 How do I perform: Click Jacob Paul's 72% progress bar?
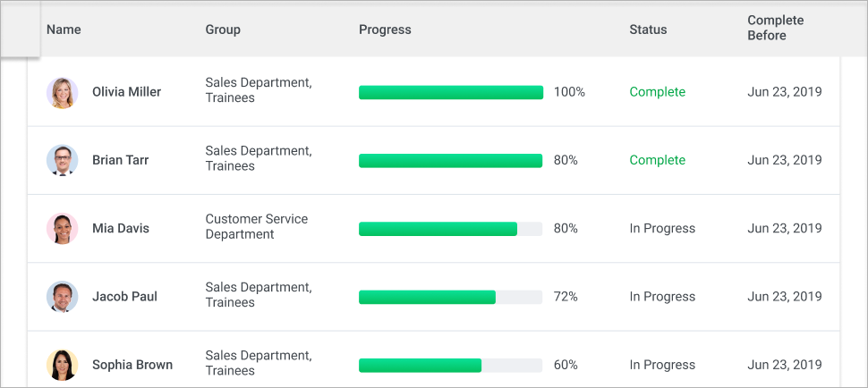451,297
